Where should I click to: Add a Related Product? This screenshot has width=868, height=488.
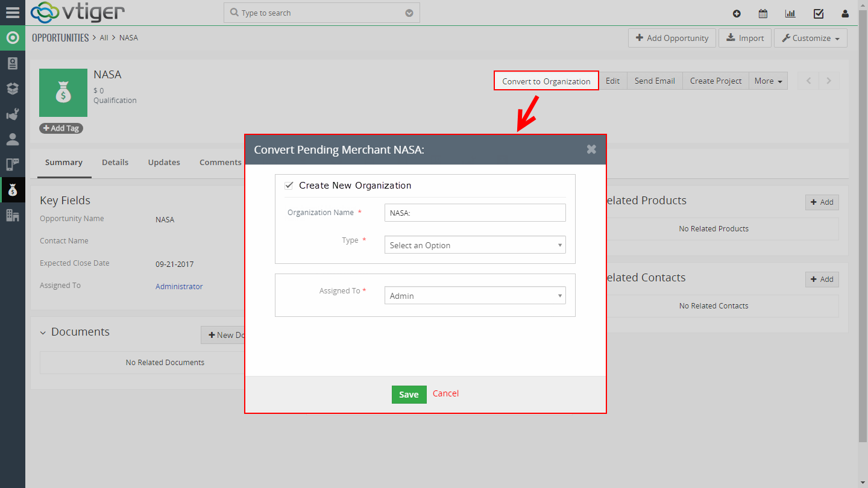(822, 202)
